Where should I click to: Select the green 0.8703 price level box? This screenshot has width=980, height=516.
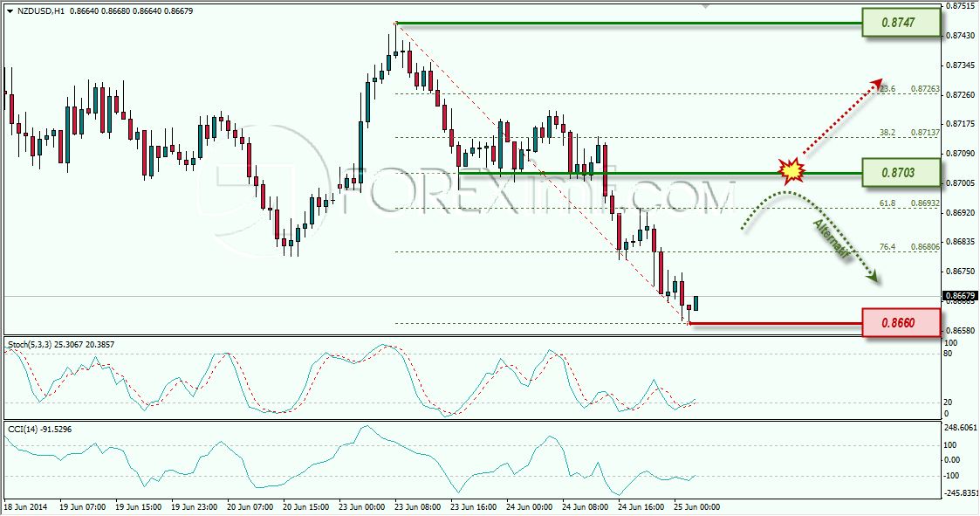(x=901, y=173)
